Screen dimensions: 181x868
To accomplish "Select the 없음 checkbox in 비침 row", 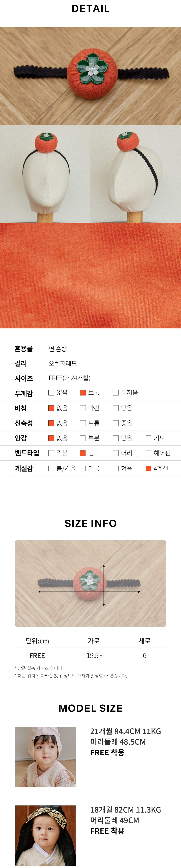I will [51, 408].
